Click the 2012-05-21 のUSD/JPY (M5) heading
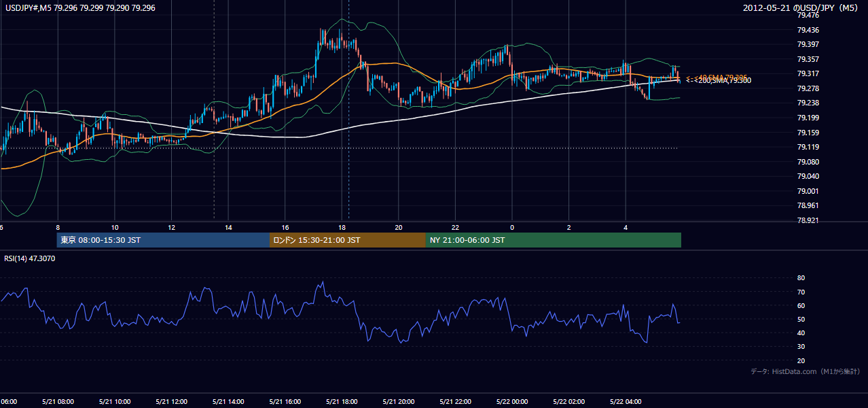The width and height of the screenshot is (868, 408). [801, 7]
